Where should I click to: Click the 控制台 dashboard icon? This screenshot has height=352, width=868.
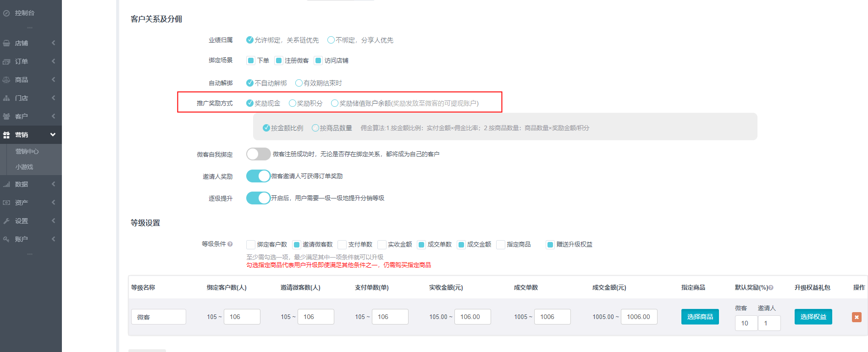coord(6,13)
